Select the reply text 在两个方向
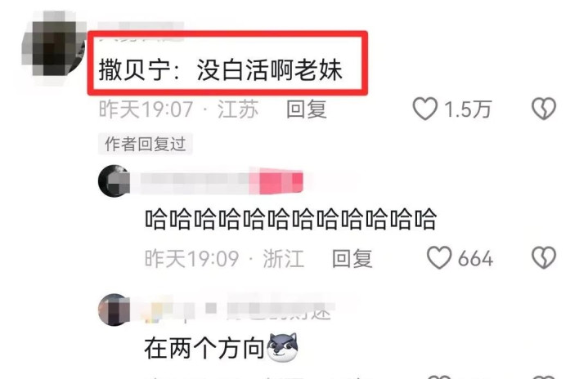Viewport: 588px width, 379px height. (x=204, y=348)
